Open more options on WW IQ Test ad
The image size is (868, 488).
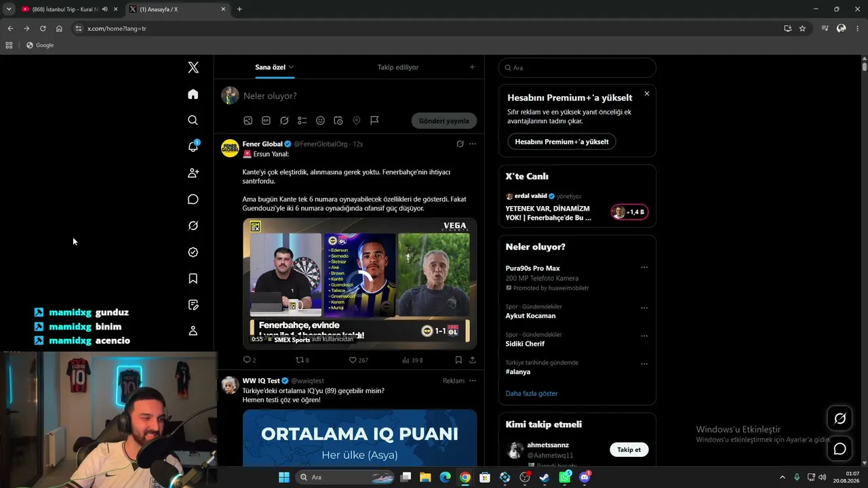click(473, 381)
